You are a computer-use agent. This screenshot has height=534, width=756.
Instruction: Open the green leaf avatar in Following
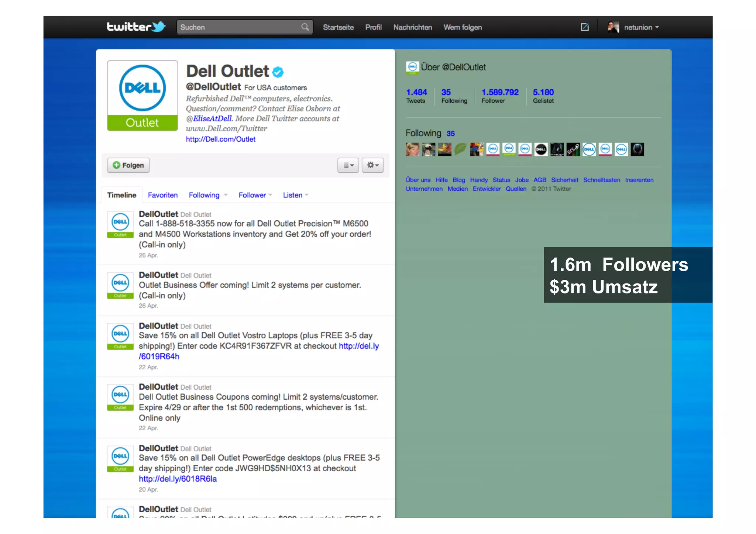[460, 149]
